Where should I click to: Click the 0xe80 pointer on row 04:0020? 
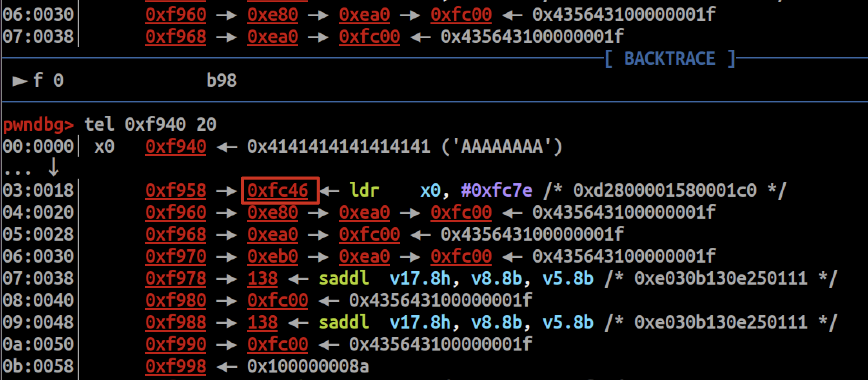[272, 213]
